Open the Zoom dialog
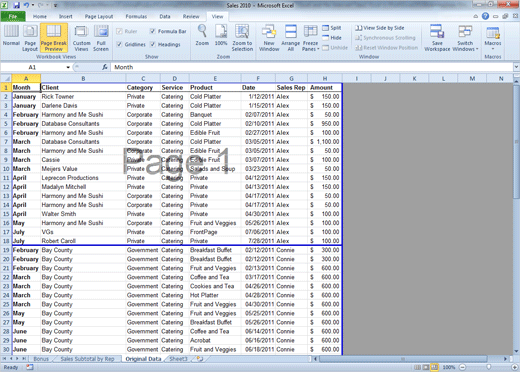The width and height of the screenshot is (520, 372). pyautogui.click(x=202, y=35)
